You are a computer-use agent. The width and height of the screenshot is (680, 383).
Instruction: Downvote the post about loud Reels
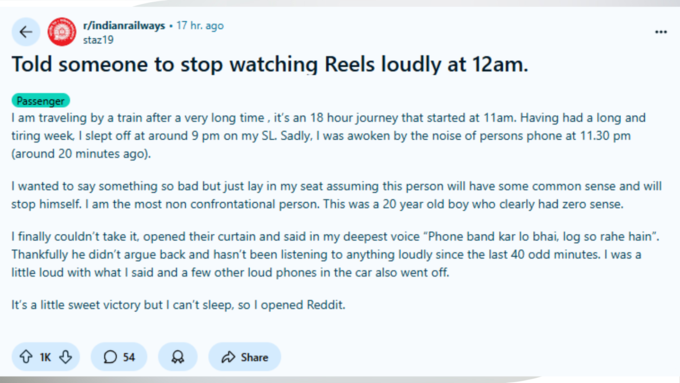(66, 357)
